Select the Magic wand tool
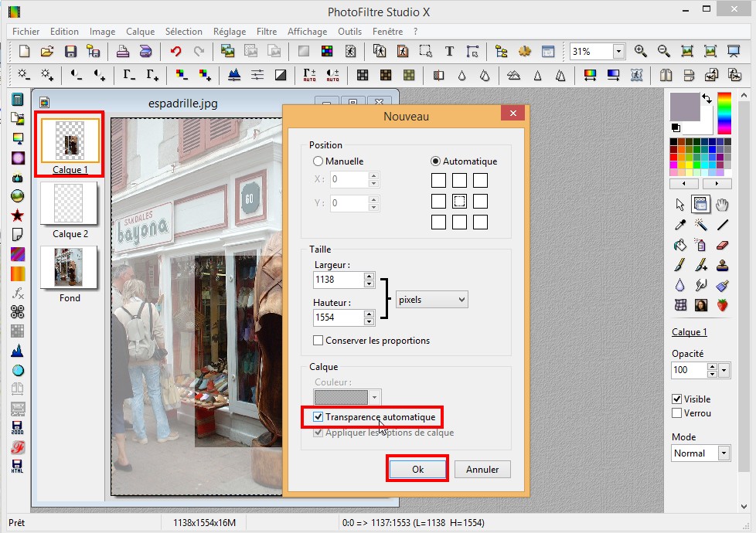Screen dimensions: 756x533 [x=700, y=225]
